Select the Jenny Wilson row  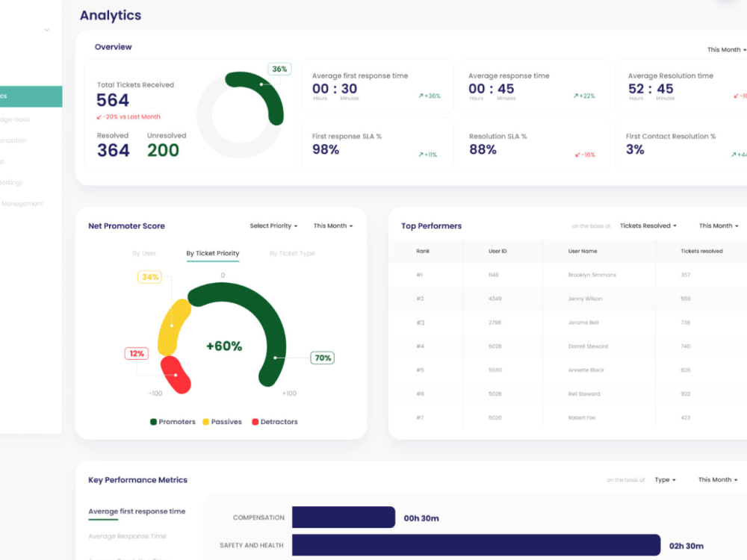[568, 299]
